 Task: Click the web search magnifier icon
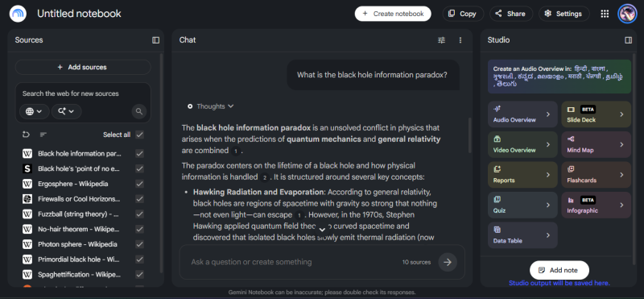(139, 111)
